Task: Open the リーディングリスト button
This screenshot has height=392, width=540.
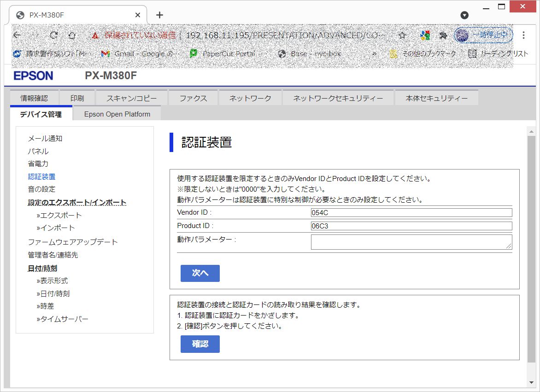Action: coord(498,54)
